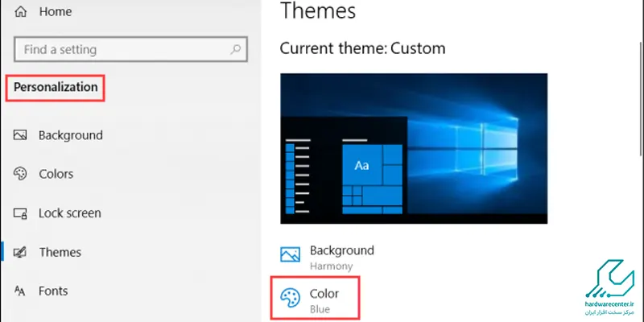Open Lock screen settings

click(70, 213)
